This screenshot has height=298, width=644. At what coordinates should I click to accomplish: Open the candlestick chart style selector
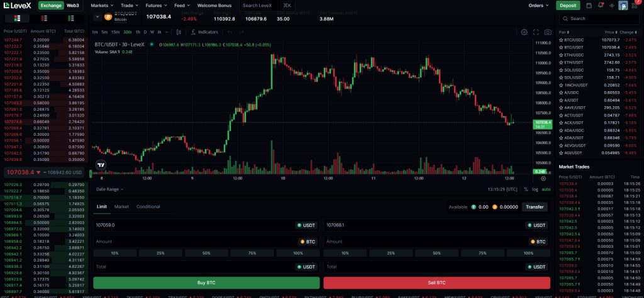[179, 32]
